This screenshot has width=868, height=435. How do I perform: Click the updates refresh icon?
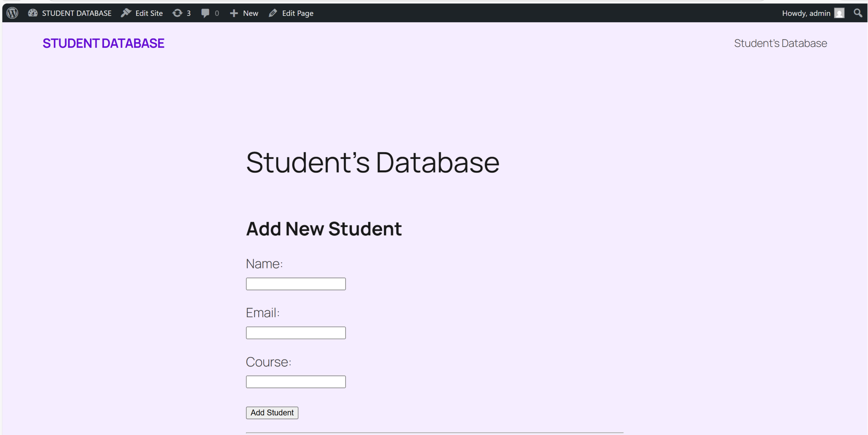(177, 13)
